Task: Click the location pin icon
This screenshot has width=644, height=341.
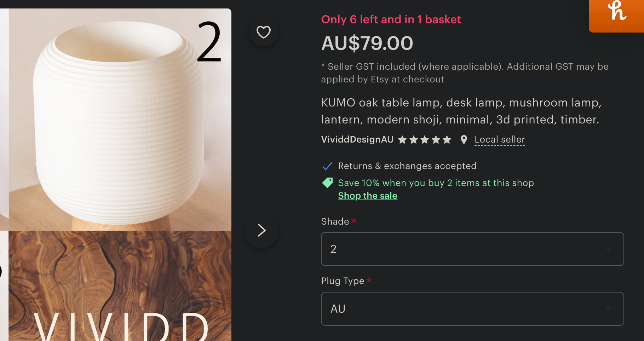Action: 464,140
